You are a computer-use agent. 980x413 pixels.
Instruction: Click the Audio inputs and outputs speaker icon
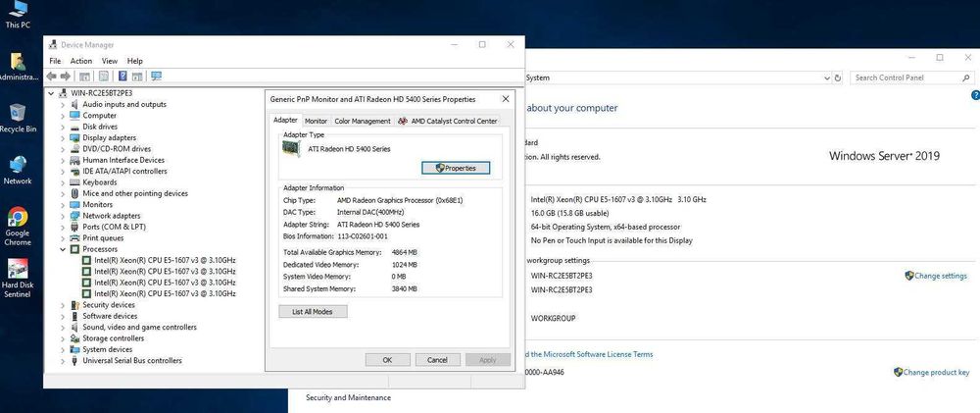pos(75,105)
